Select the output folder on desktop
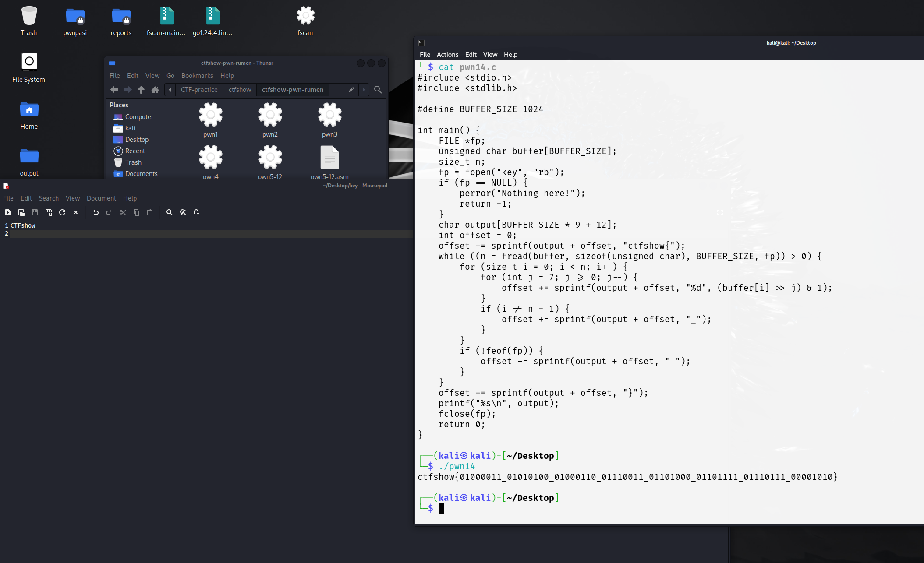This screenshot has height=563, width=924. pyautogui.click(x=29, y=162)
